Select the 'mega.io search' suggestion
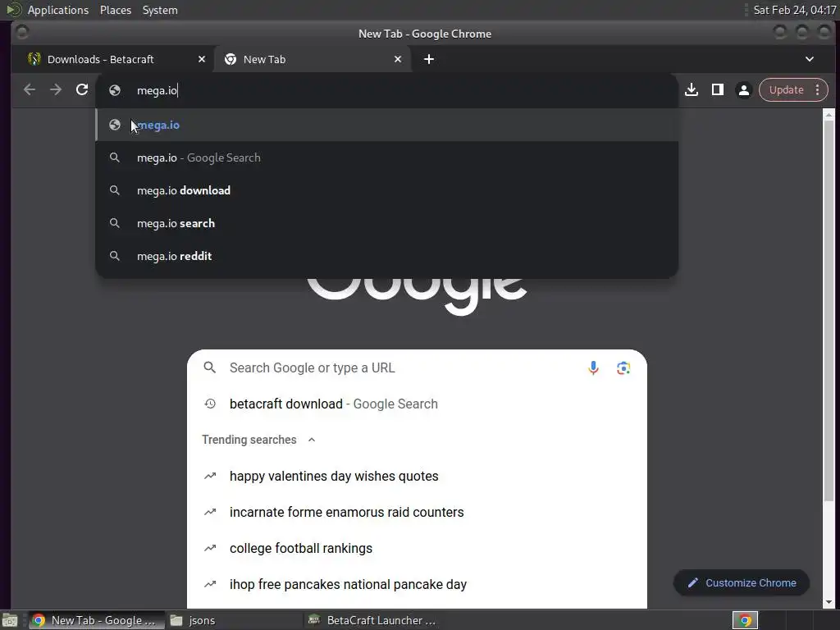 pos(387,223)
